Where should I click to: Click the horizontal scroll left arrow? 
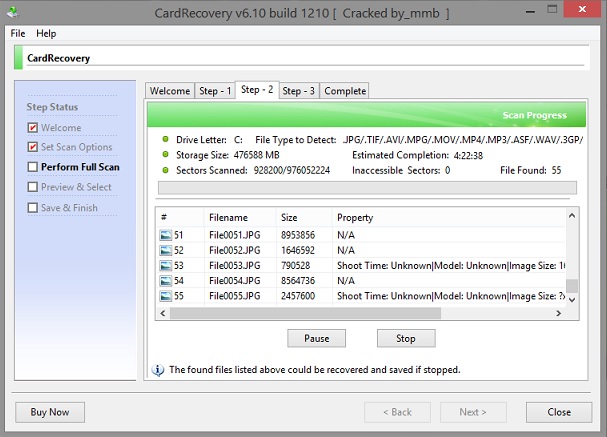163,313
